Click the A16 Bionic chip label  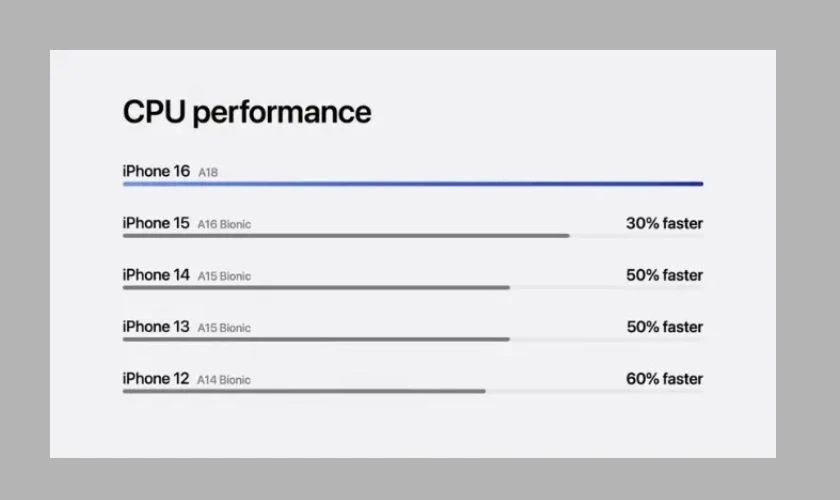coord(224,225)
